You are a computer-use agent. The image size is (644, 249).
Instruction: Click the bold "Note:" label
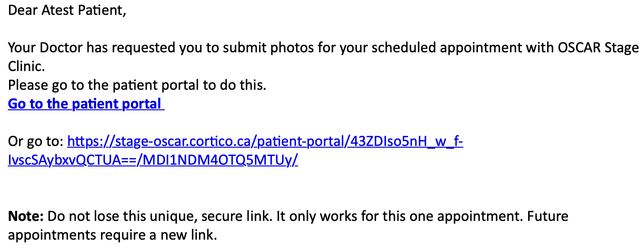point(26,216)
